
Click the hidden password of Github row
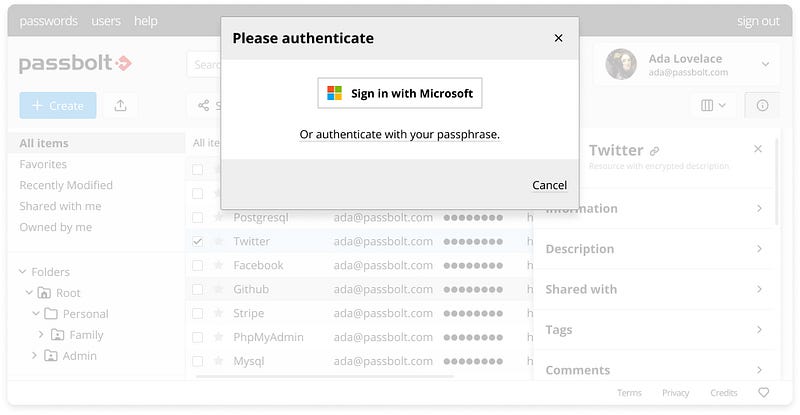(x=473, y=289)
